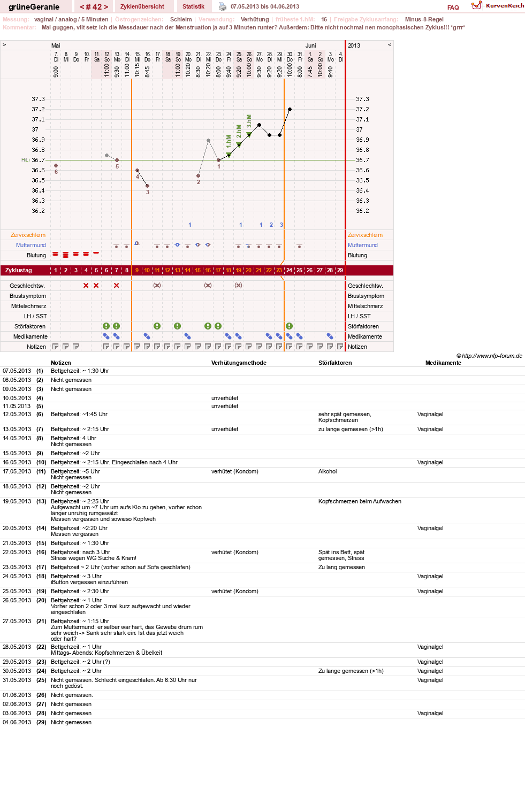Open the Notizen note icon for cycle day 29
525x812 pixels.
340,347
